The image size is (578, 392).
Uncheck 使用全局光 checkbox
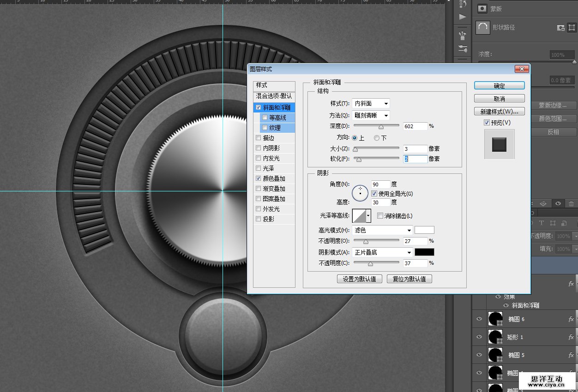[374, 194]
